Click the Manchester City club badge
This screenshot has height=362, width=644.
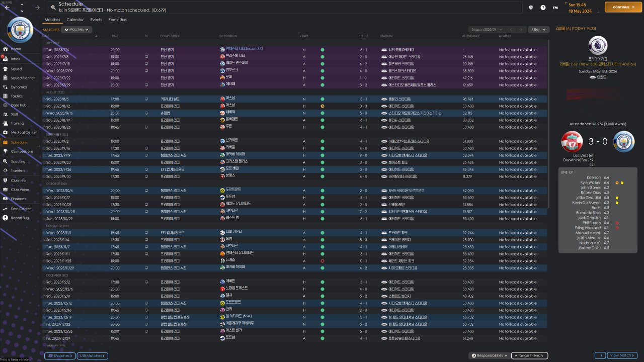(x=20, y=29)
